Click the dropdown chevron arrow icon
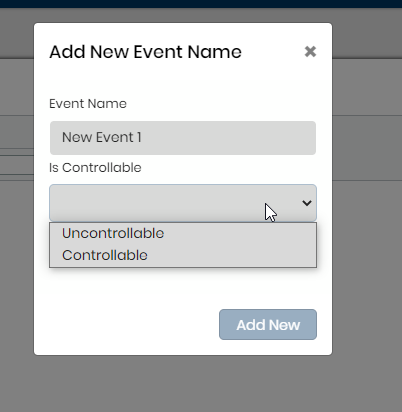Screen dimensions: 402x412 coord(307,203)
